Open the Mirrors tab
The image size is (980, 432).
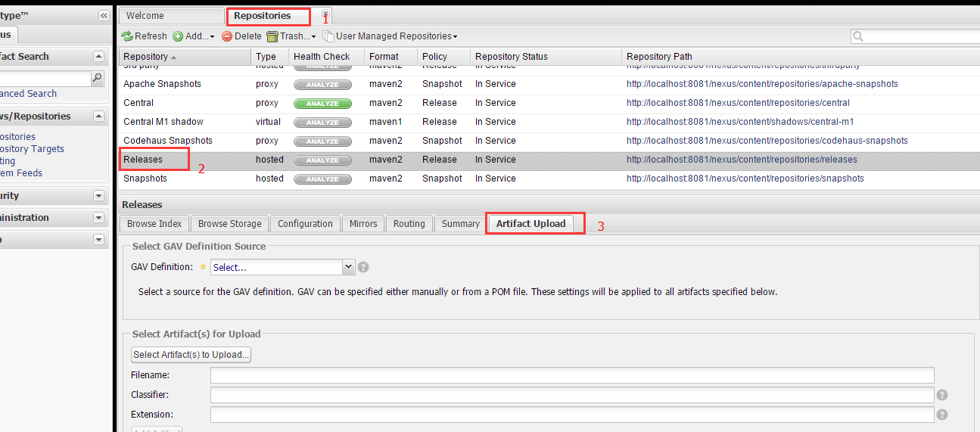(363, 224)
